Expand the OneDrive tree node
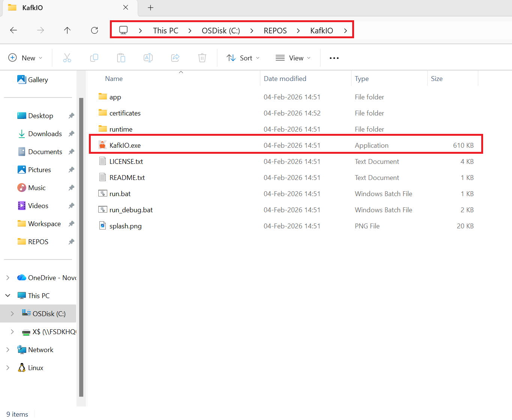The image size is (512, 420). coord(8,277)
